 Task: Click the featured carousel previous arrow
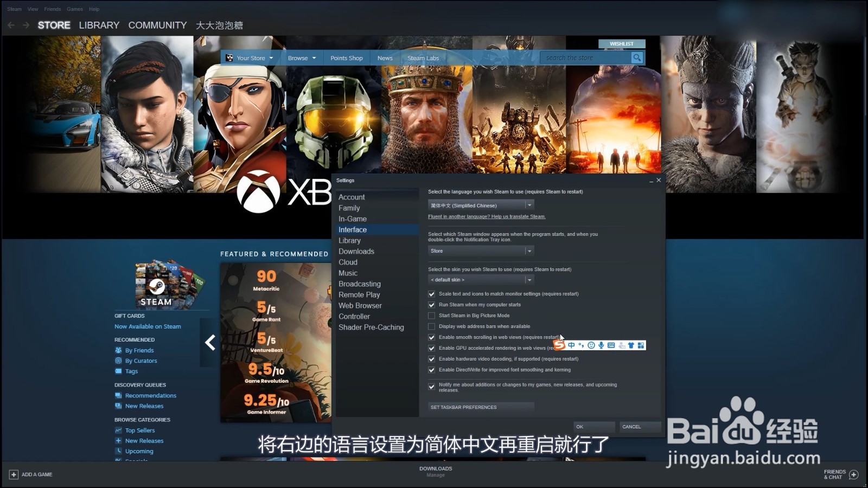pos(210,343)
